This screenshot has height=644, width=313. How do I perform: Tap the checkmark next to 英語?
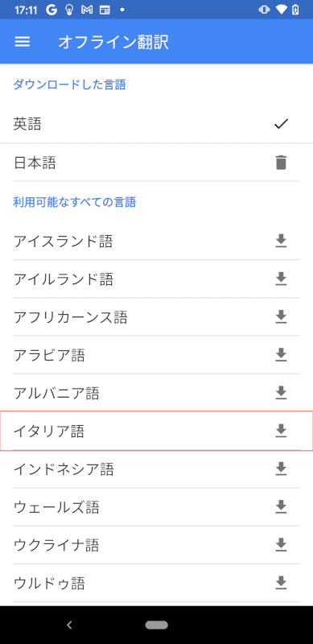coord(281,124)
